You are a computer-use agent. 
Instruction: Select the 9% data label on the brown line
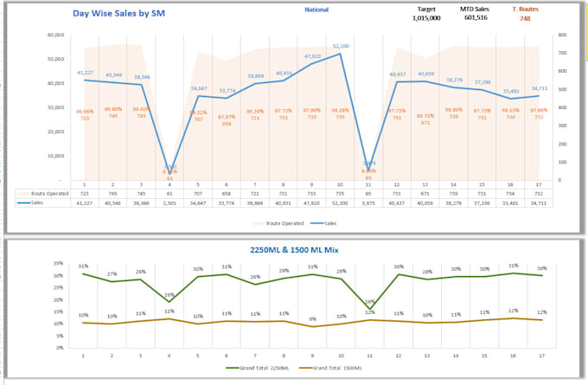click(x=313, y=319)
